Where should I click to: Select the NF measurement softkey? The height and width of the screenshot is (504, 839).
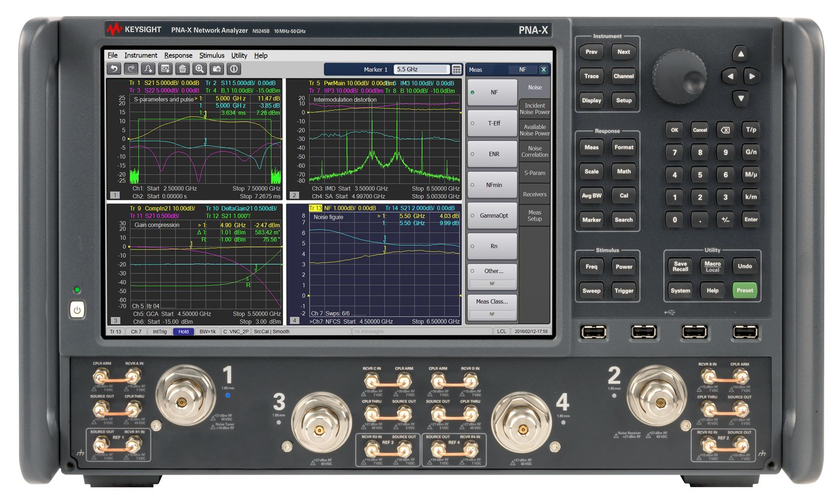492,92
